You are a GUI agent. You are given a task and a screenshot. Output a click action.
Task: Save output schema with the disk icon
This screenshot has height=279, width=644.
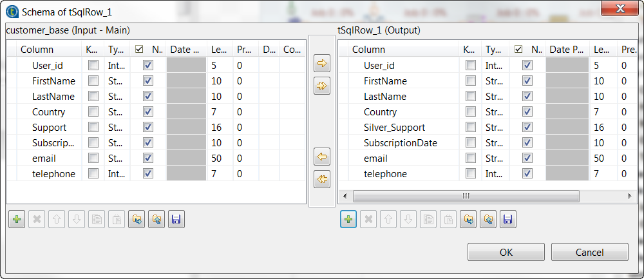pos(507,220)
